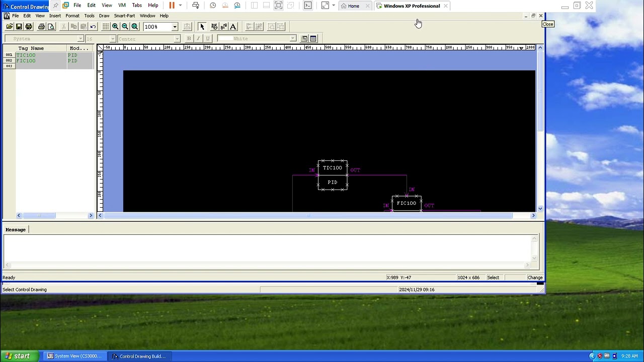This screenshot has height=362, width=644.
Task: Click the Change button in status bar
Action: tap(535, 278)
